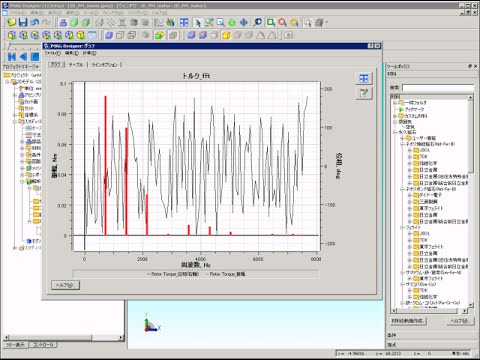Select the arrow pointer tool

click(198, 22)
